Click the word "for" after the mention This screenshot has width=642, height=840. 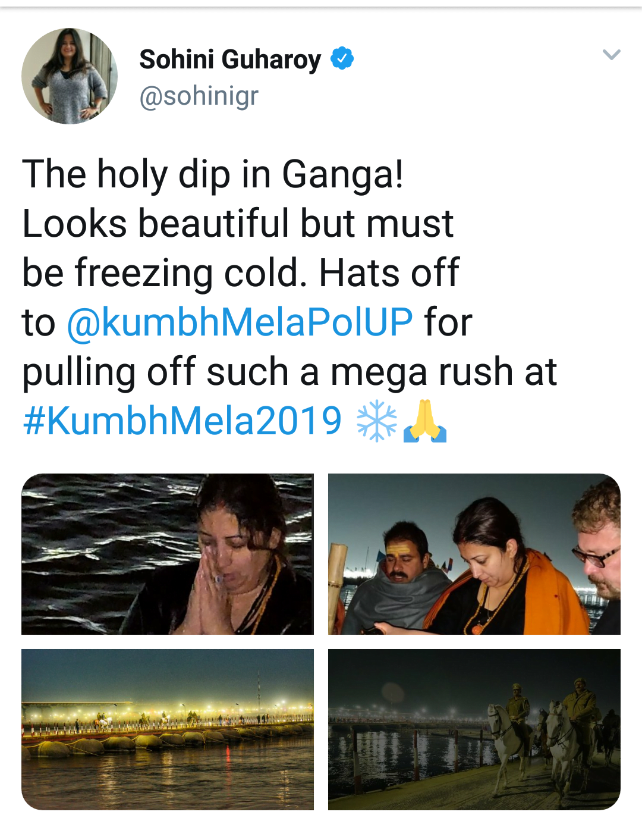point(448,322)
